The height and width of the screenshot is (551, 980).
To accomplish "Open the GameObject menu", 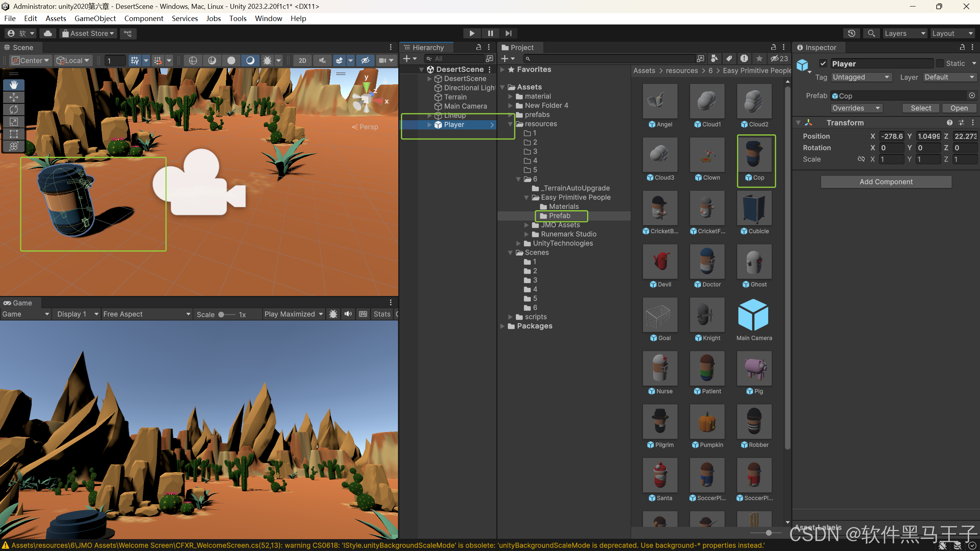I will (95, 18).
